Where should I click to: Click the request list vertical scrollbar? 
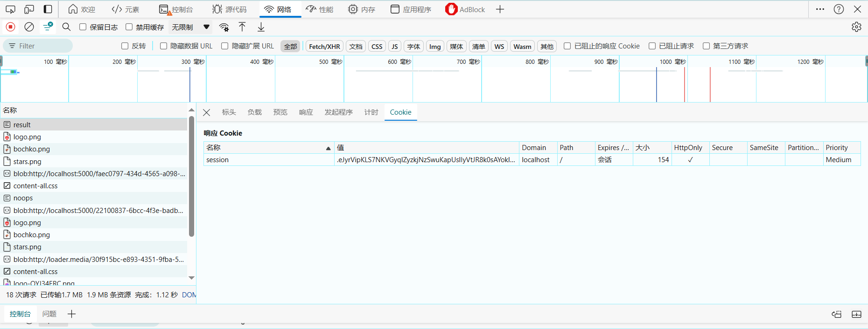click(x=191, y=177)
